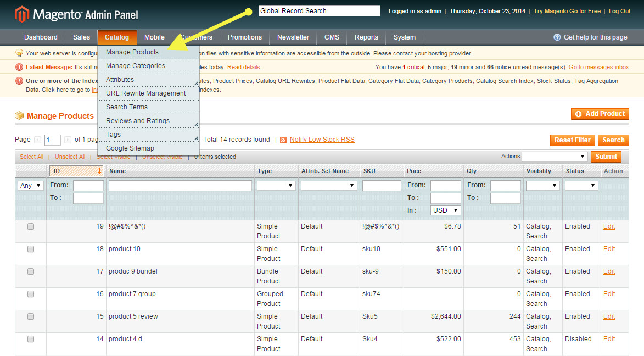Image resolution: width=644 pixels, height=356 pixels.
Task: Open Go to messages inbox link
Action: tap(599, 67)
